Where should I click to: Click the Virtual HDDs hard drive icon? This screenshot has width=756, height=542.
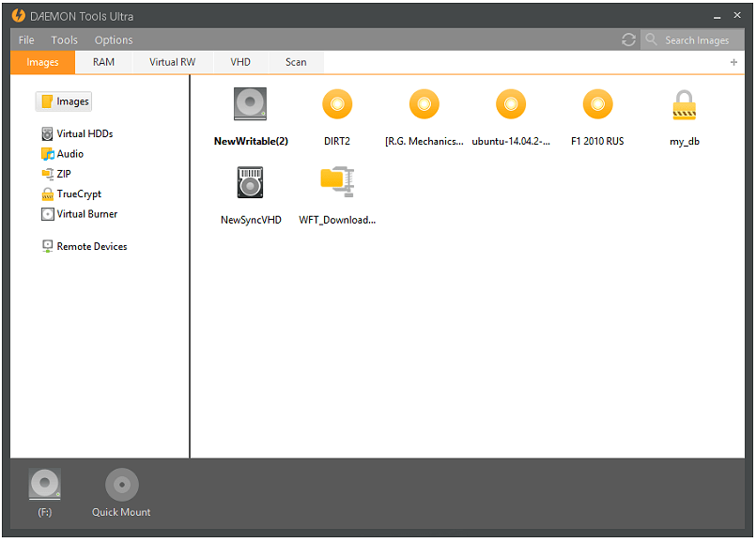[x=47, y=133]
